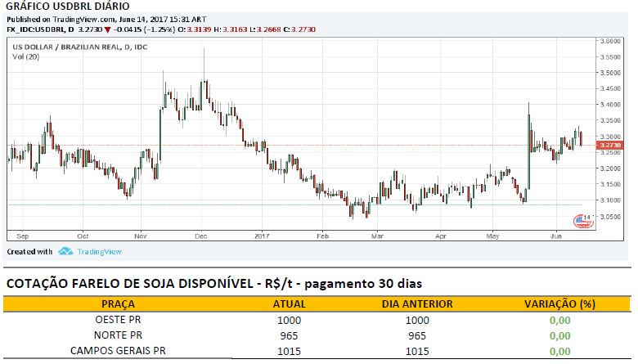Click the May label on time axis
Viewport: 638px width, 364px height.
pos(492,234)
